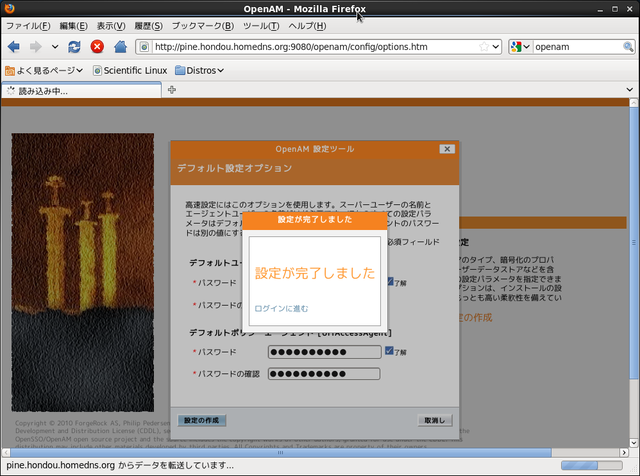Open the navigation history dropdown arrow
This screenshot has width=640, height=476.
tap(55, 47)
